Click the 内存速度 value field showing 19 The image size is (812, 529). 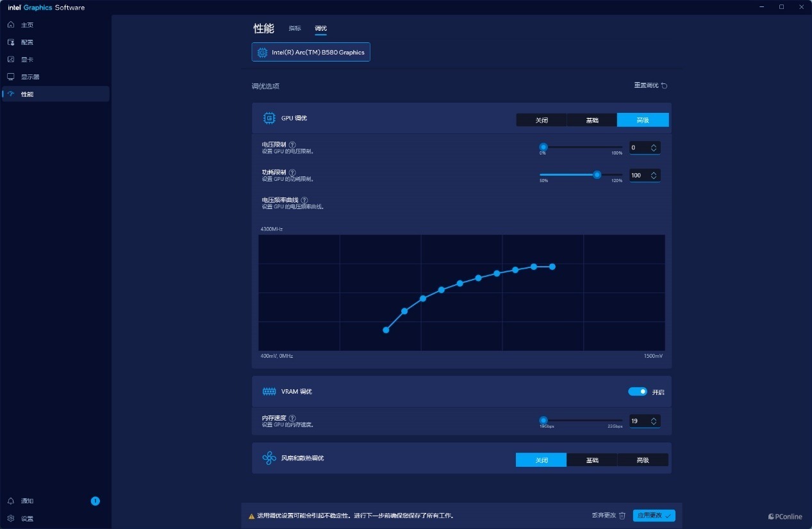645,421
